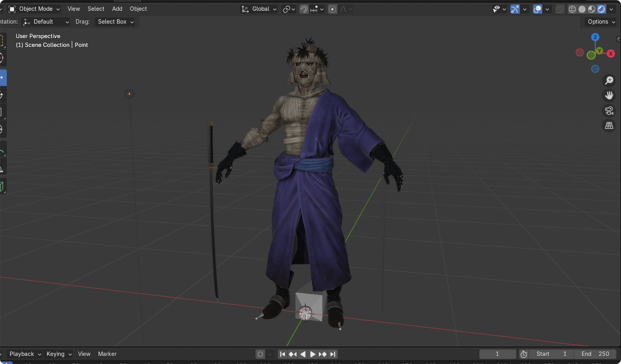Viewport: 621px width, 364px height.
Task: Jump to next keyframe
Action: click(x=323, y=354)
